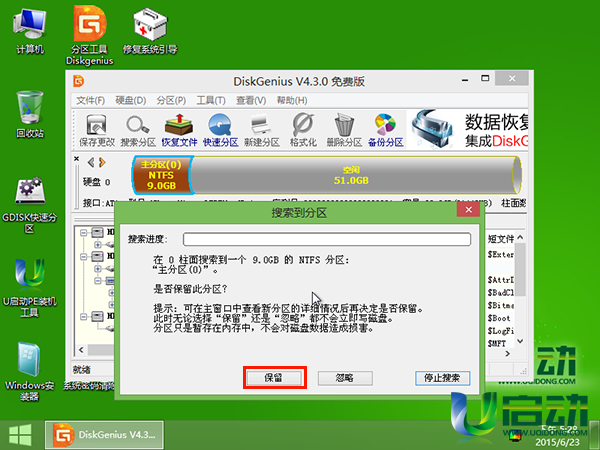Image resolution: width=600 pixels, height=450 pixels.
Task: Click the 搜索分区 (Search Partition) toolbar icon
Action: pos(138,130)
